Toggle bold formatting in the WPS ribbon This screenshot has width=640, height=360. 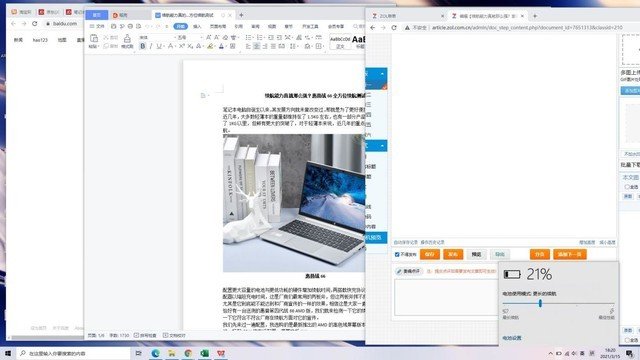pyautogui.click(x=142, y=46)
